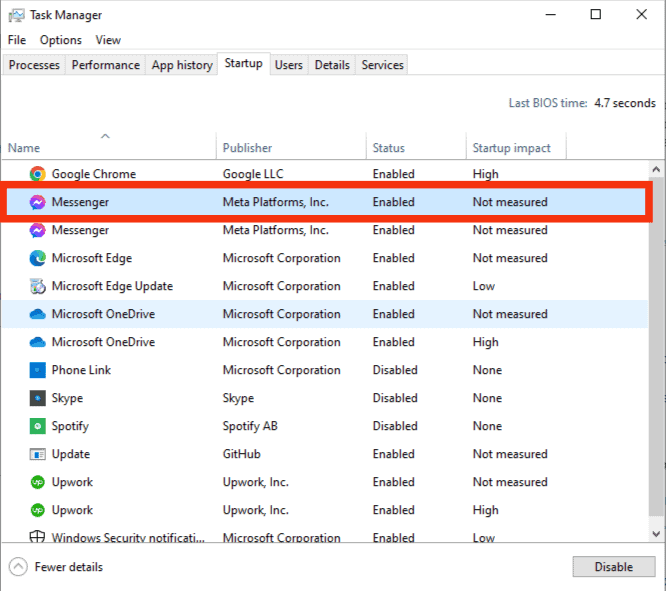The image size is (666, 591).
Task: Sort by the Name column header
Action: 109,146
